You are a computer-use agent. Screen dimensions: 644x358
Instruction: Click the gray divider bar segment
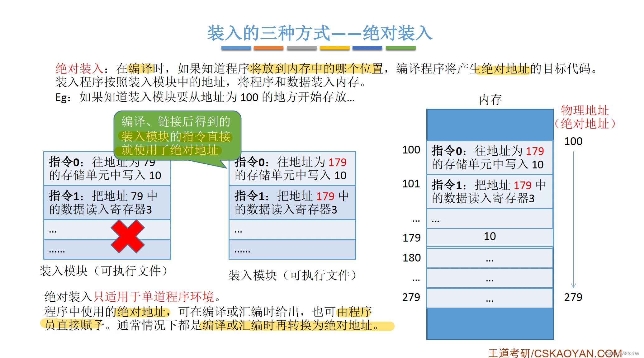301,48
